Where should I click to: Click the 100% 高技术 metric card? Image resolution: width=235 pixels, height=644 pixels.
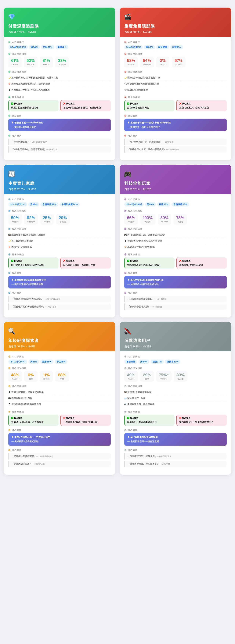click(x=148, y=219)
